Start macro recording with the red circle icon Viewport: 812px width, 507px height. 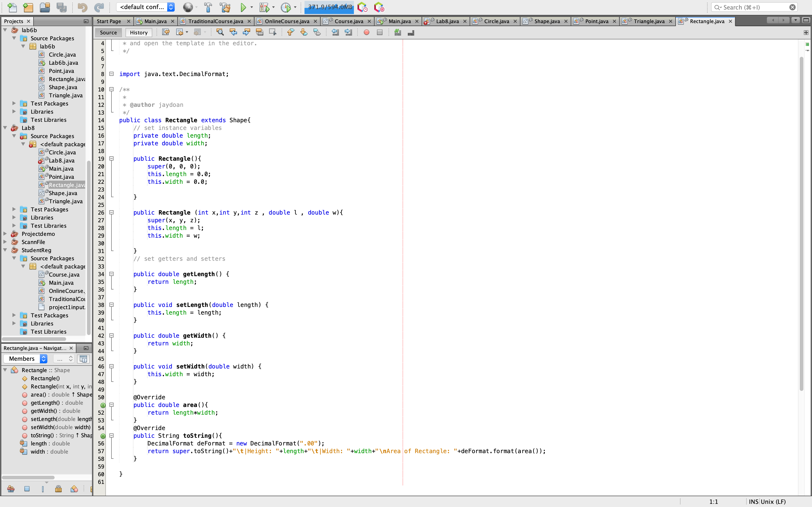(366, 32)
